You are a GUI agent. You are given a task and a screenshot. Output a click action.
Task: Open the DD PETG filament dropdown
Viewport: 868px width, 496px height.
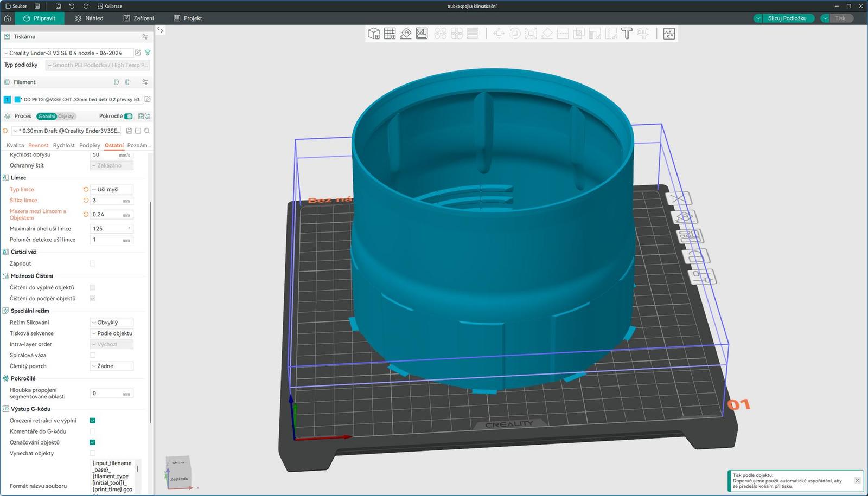point(78,99)
